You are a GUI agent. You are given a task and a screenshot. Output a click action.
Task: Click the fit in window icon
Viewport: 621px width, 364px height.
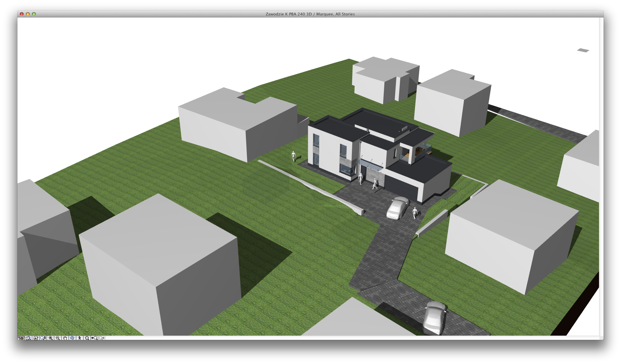tap(87, 338)
